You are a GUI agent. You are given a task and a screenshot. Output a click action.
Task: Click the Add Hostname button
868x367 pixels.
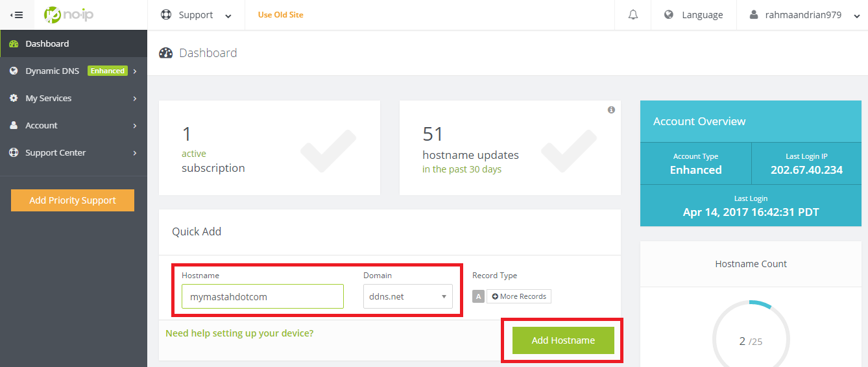tap(563, 340)
